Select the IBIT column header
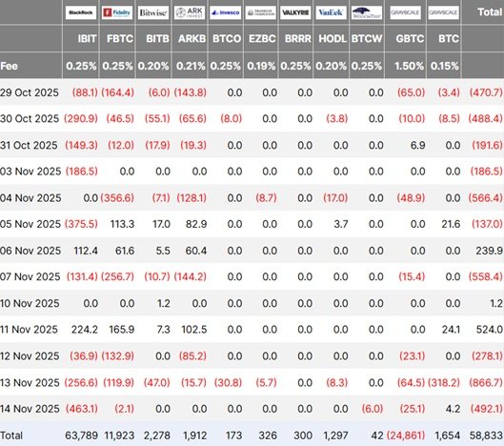 click(87, 38)
